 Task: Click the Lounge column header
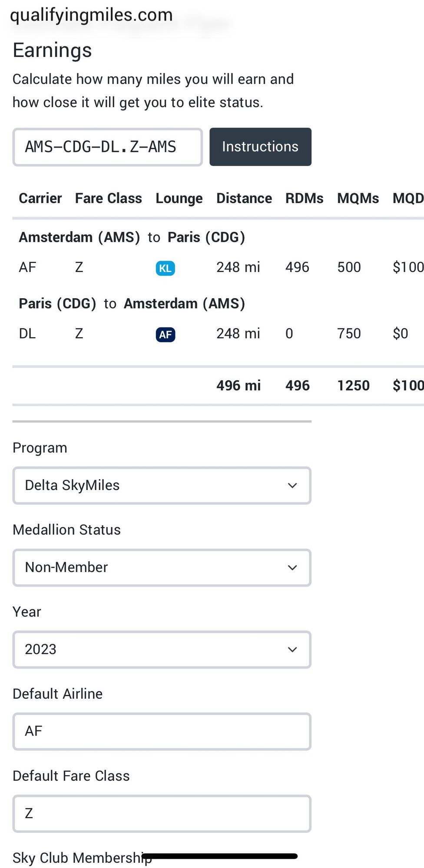179,199
